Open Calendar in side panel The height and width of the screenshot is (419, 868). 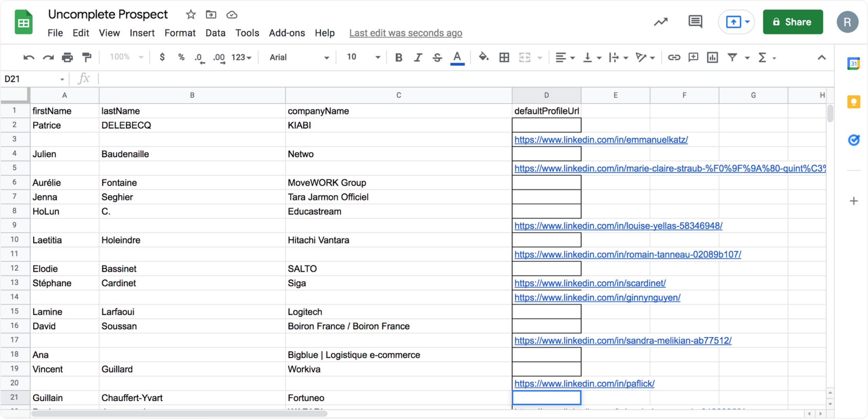click(x=853, y=63)
